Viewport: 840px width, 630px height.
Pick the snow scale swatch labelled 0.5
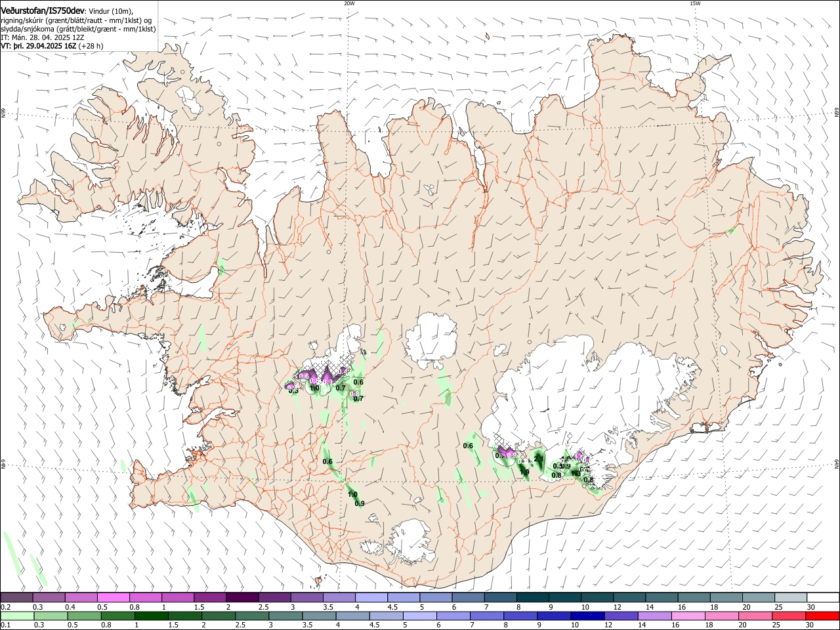tap(113, 598)
